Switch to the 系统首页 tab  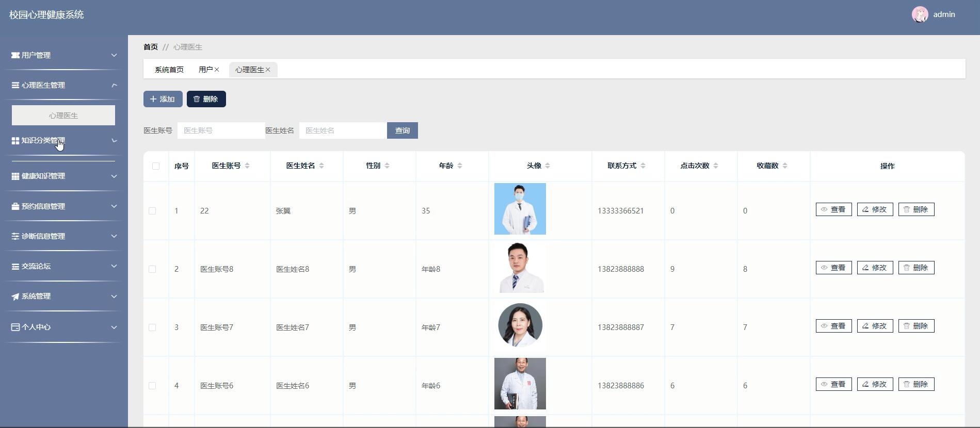[169, 70]
